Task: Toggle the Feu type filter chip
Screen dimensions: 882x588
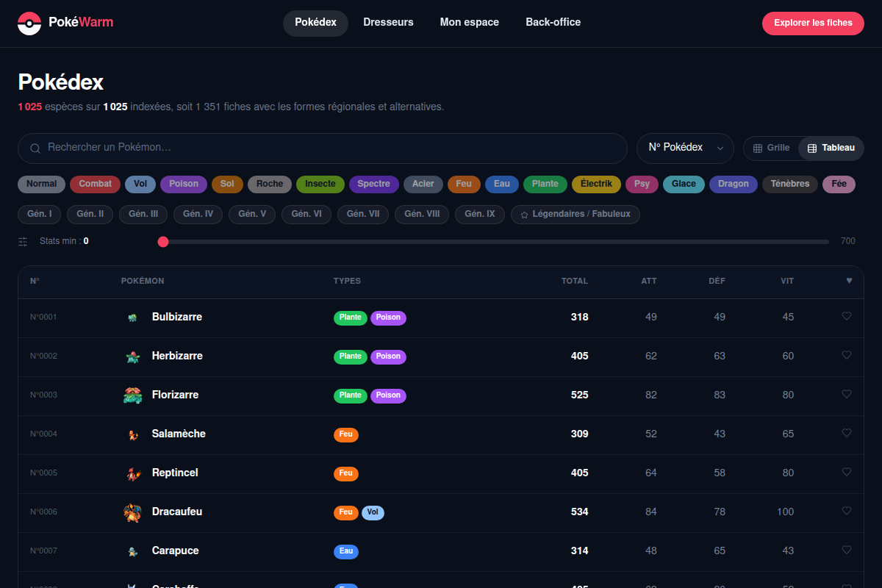Action: pos(464,184)
